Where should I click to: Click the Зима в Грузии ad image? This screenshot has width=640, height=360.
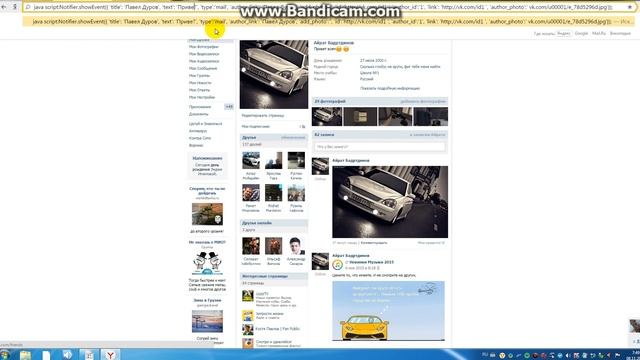(x=207, y=321)
